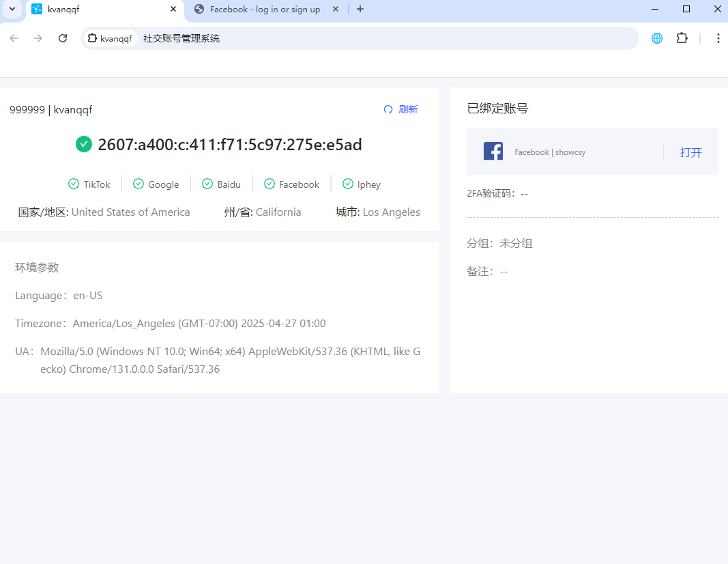The image size is (728, 564).
Task: Click the Baidu check icon
Action: tap(207, 184)
